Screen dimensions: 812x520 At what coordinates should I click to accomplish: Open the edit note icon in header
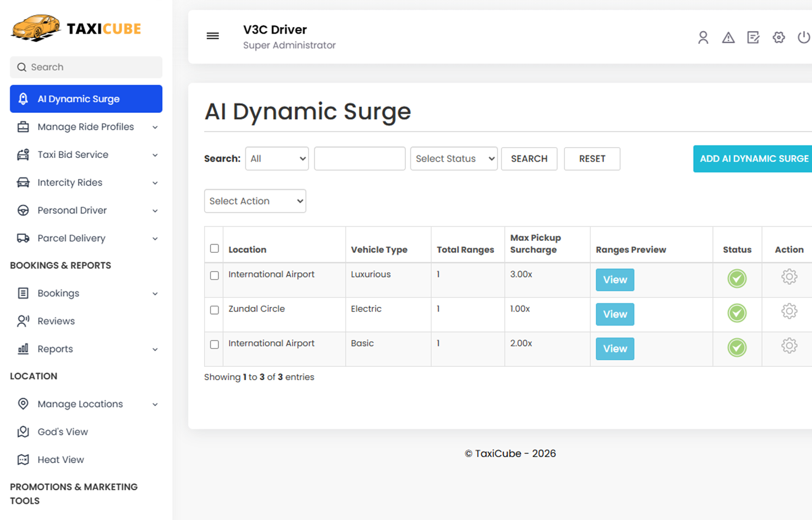point(753,37)
